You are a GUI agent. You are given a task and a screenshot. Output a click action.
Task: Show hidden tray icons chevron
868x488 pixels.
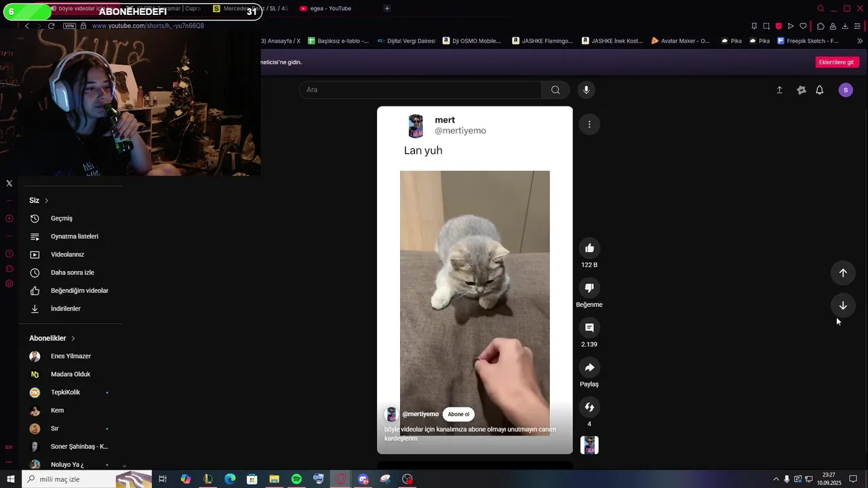tap(775, 479)
